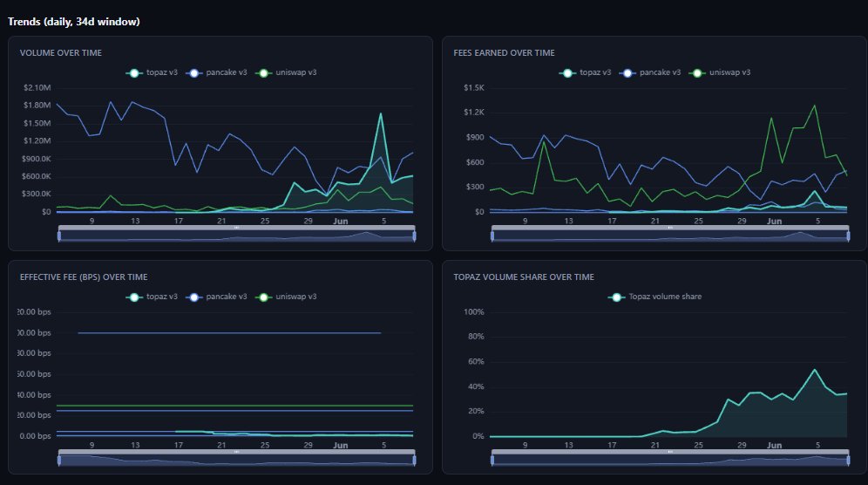Click the '0.00 bps' y-axis label

pos(36,436)
